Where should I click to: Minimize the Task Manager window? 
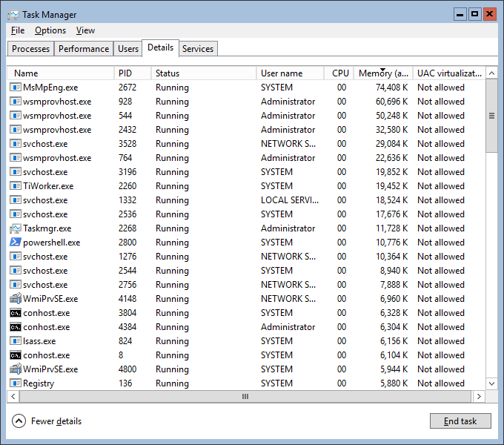point(460,15)
